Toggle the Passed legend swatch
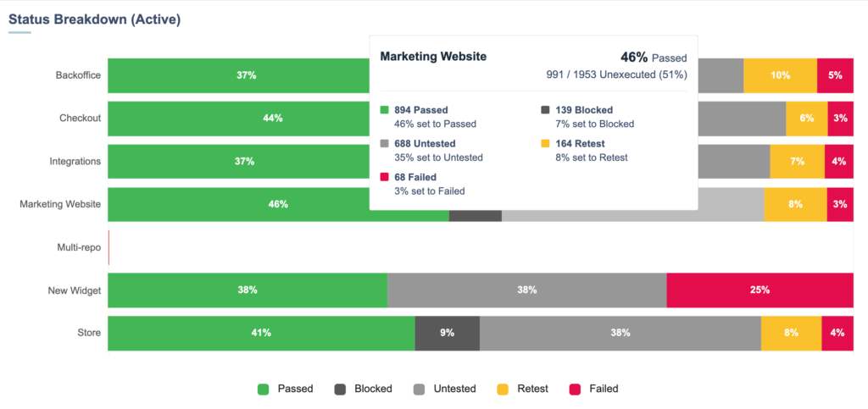 [263, 390]
